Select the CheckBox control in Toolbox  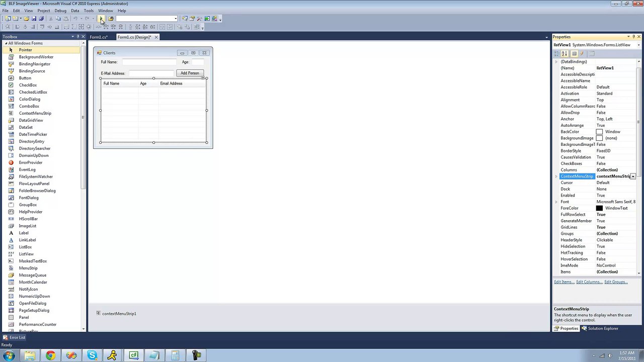pyautogui.click(x=28, y=85)
